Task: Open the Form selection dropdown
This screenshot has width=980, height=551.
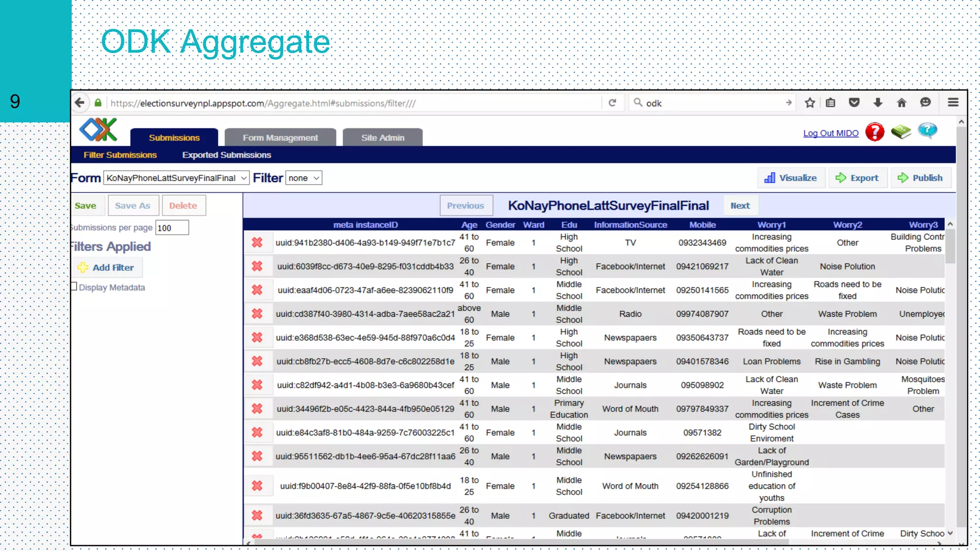Action: pyautogui.click(x=177, y=178)
